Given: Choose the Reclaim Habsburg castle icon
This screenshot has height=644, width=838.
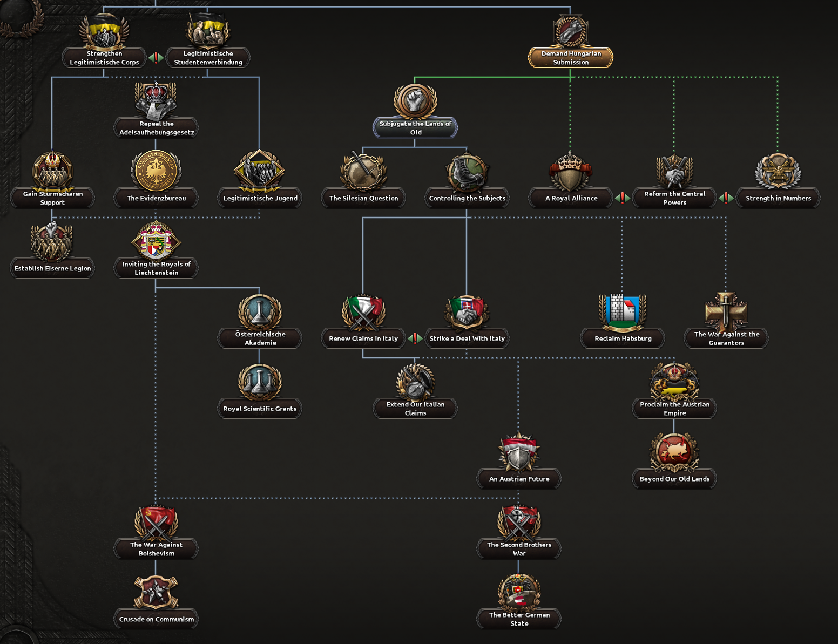Looking at the screenshot, I should click(623, 312).
